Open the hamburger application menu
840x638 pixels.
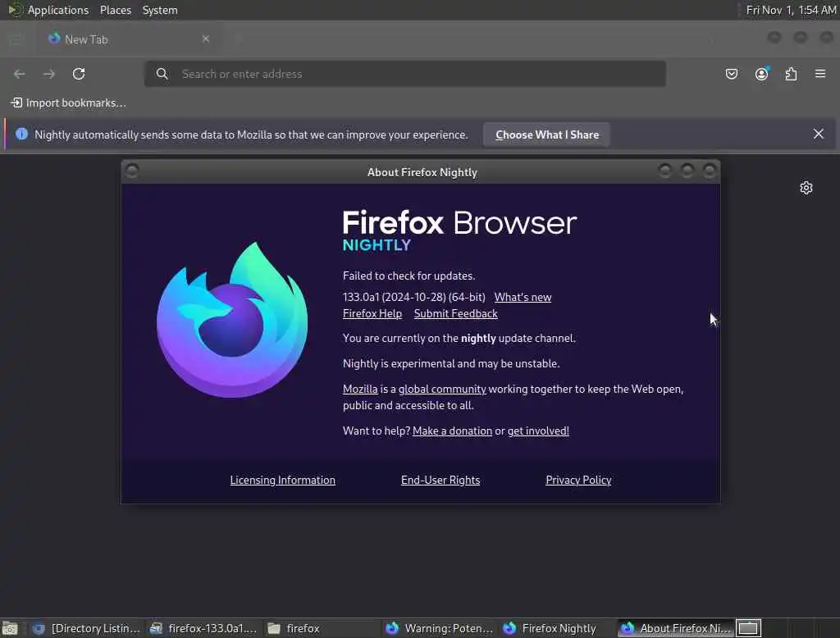(x=820, y=73)
